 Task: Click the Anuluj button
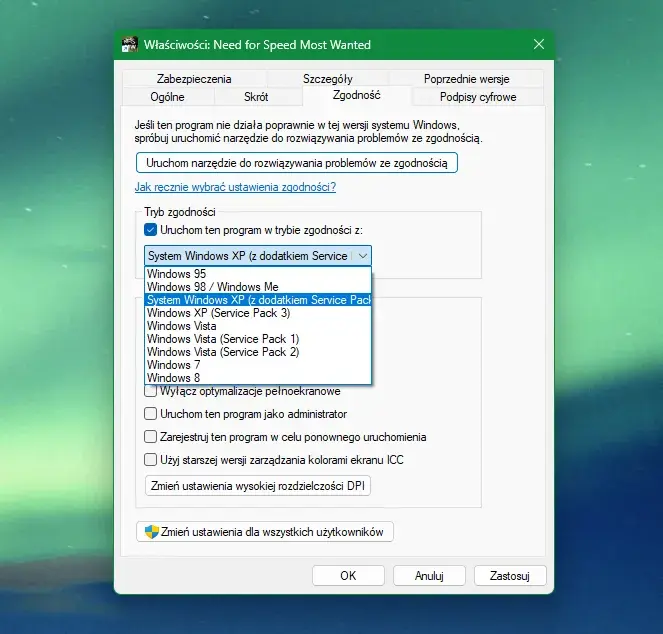429,576
